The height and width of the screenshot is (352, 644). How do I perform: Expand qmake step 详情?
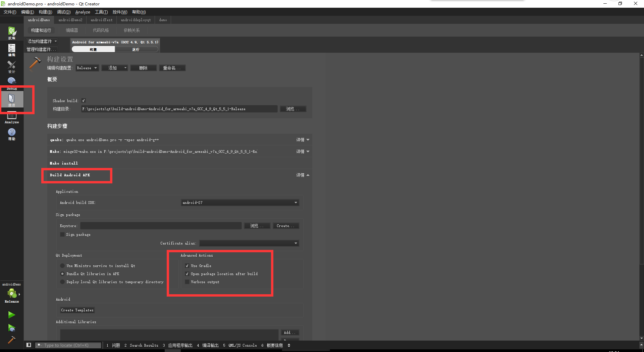pos(303,140)
